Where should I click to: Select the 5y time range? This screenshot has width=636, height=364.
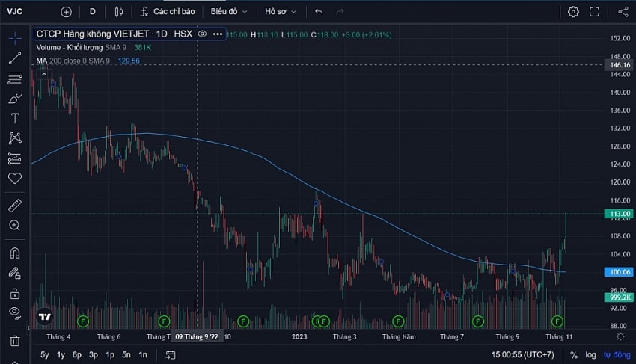point(45,355)
